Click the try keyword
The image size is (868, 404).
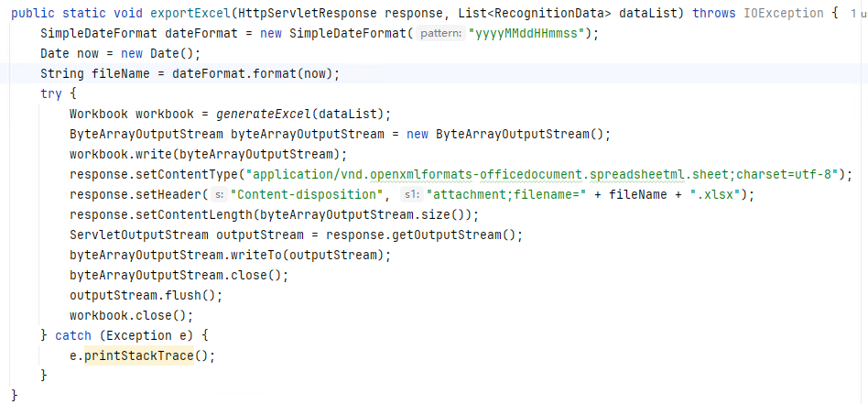click(51, 93)
